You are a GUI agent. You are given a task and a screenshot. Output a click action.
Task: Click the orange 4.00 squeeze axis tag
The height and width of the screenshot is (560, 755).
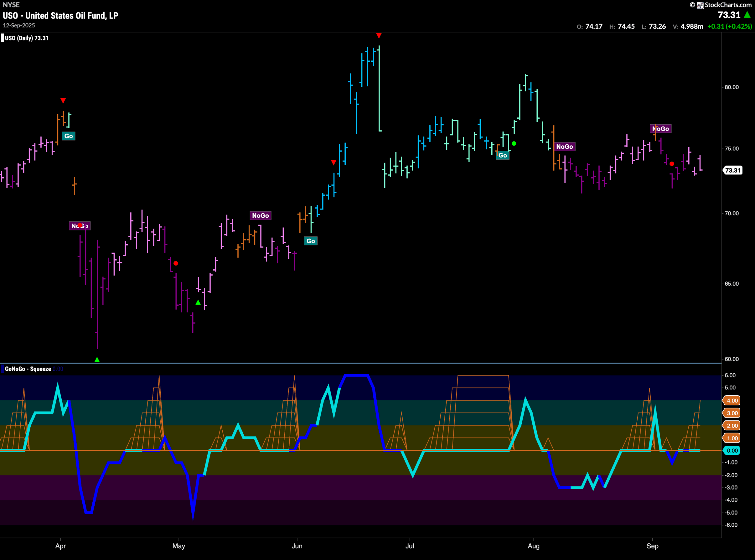click(732, 400)
